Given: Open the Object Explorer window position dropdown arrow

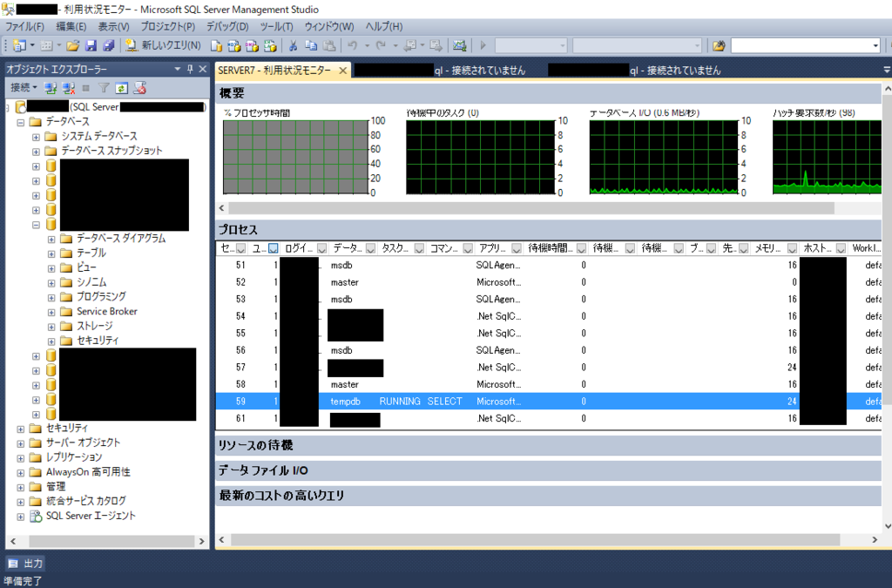Looking at the screenshot, I should [x=178, y=70].
